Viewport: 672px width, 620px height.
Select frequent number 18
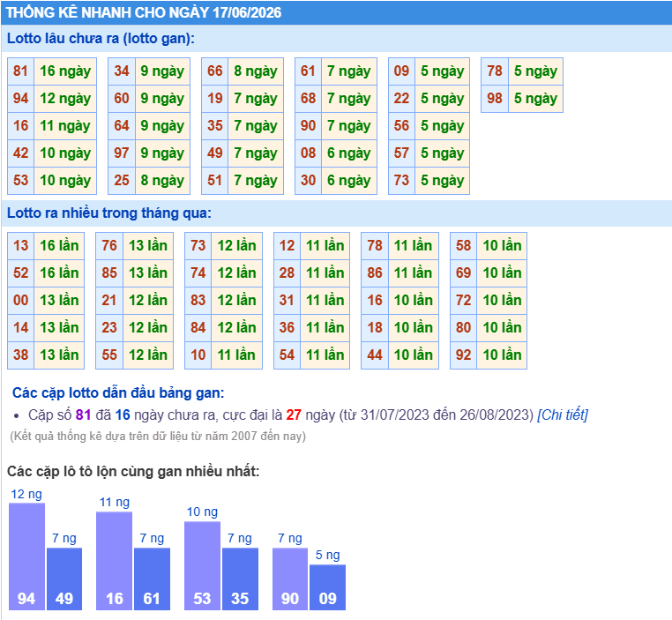(375, 328)
